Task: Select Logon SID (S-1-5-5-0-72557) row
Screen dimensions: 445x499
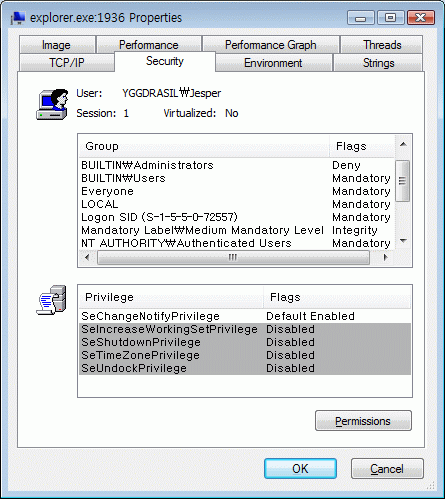Action: [237, 217]
